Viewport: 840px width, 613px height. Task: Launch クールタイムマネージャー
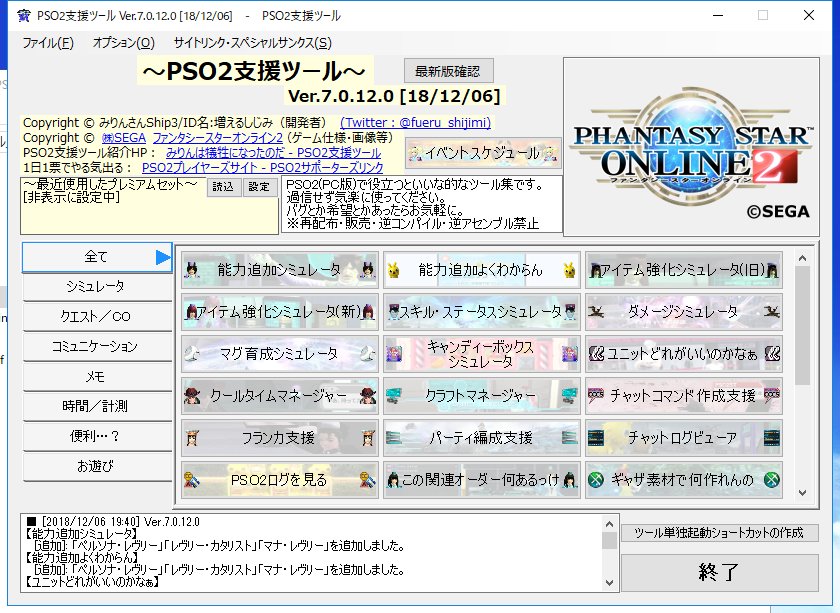pos(280,395)
